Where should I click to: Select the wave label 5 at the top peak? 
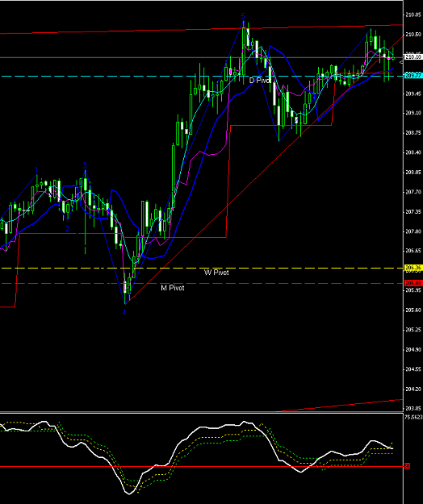point(243,16)
